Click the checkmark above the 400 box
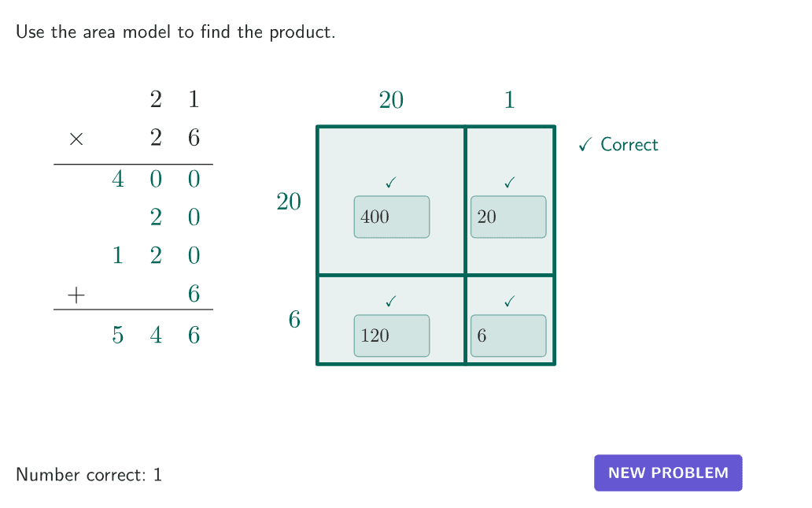This screenshot has height=508, width=812. coord(391,183)
